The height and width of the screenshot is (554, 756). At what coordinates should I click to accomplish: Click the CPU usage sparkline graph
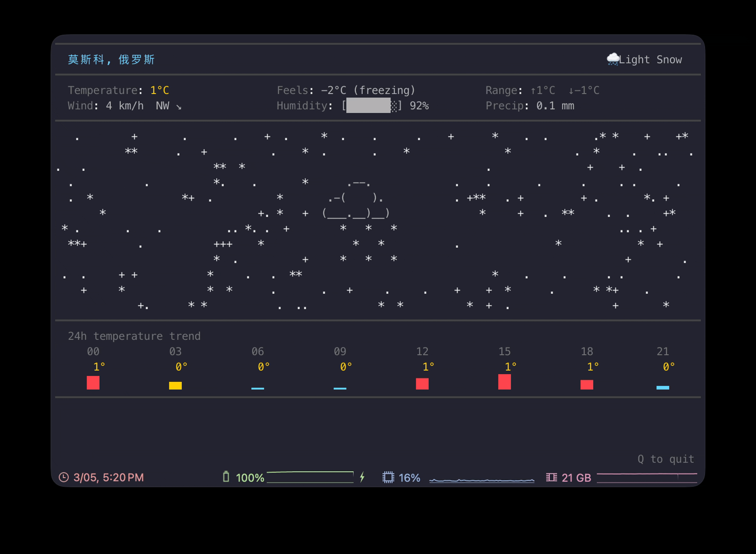pos(482,480)
